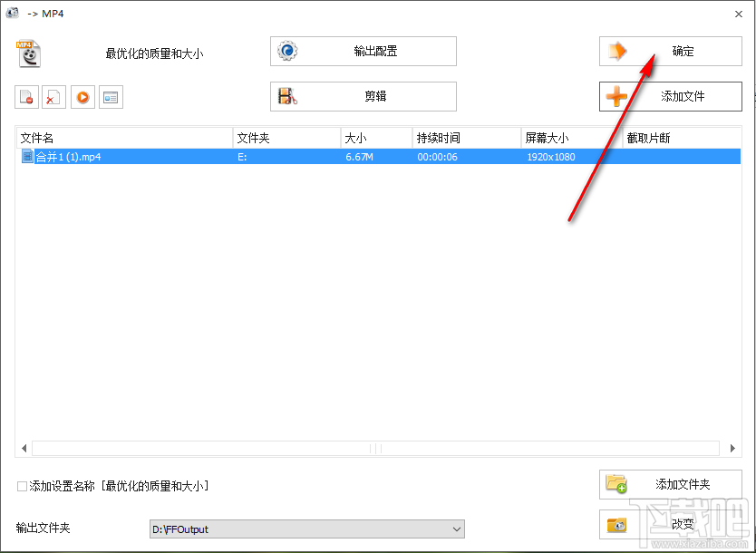Click the MP4 format icon
The width and height of the screenshot is (756, 553).
28,53
